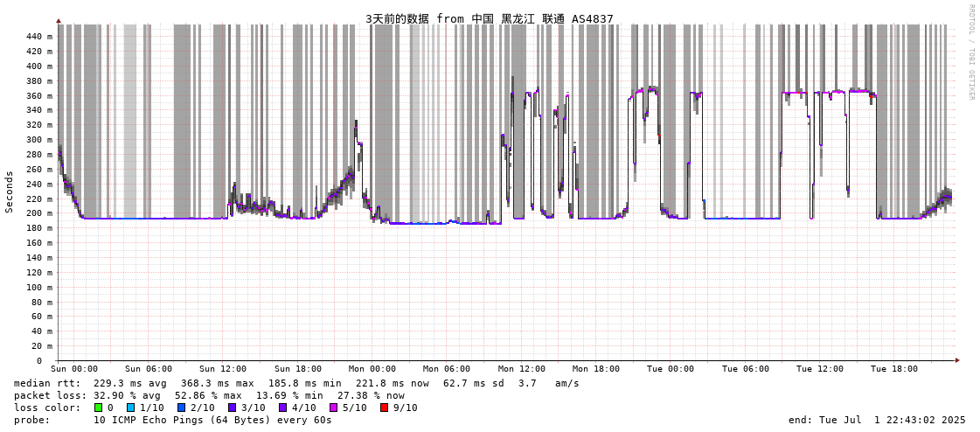Image resolution: width=980 pixels, height=432 pixels.
Task: Click the 'Sun 18:00' x-axis label
Action: coord(298,369)
